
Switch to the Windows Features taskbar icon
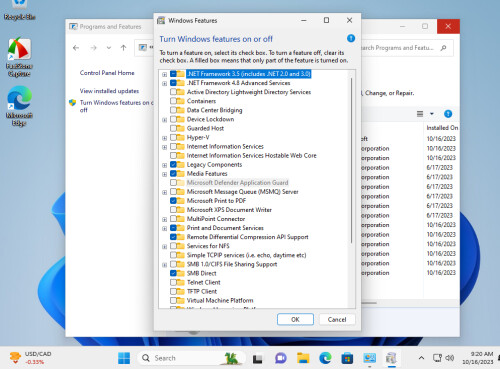(391, 358)
